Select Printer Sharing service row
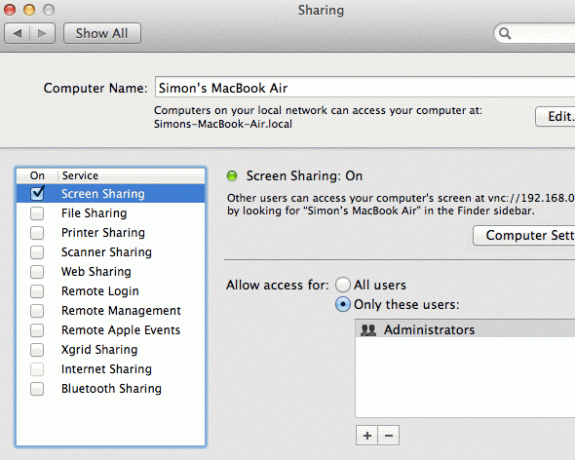This screenshot has height=460, width=575. (110, 233)
